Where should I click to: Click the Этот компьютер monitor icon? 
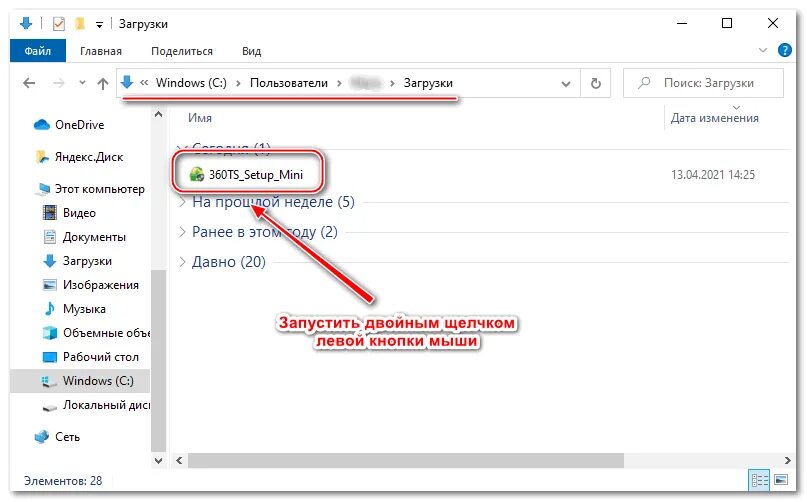(x=43, y=189)
